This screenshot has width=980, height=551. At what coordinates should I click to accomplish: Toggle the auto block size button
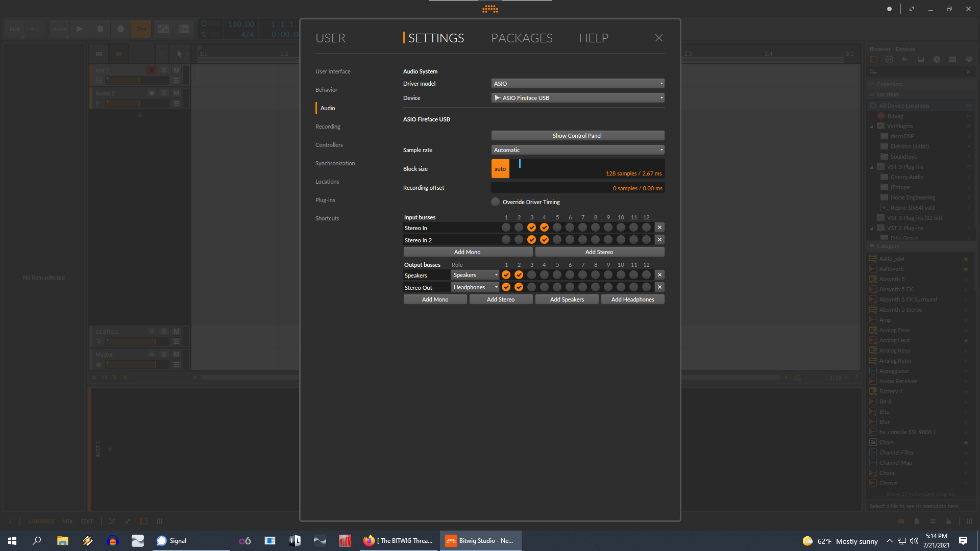click(500, 169)
